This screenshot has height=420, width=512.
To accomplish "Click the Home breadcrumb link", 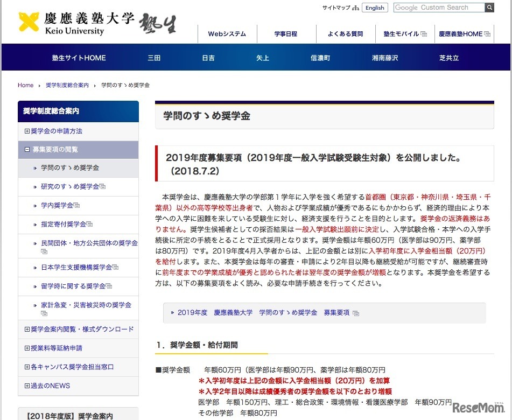I will (25, 85).
